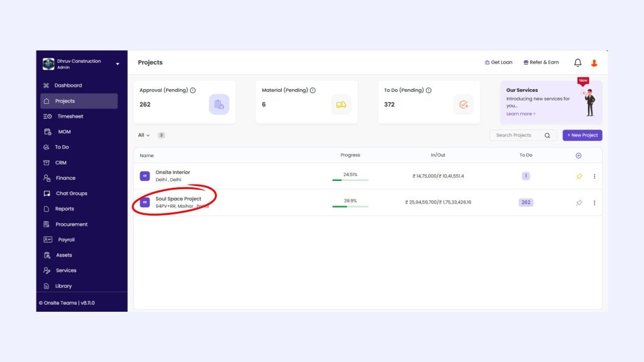Click the search magnifier icon
644x362 pixels.
547,135
